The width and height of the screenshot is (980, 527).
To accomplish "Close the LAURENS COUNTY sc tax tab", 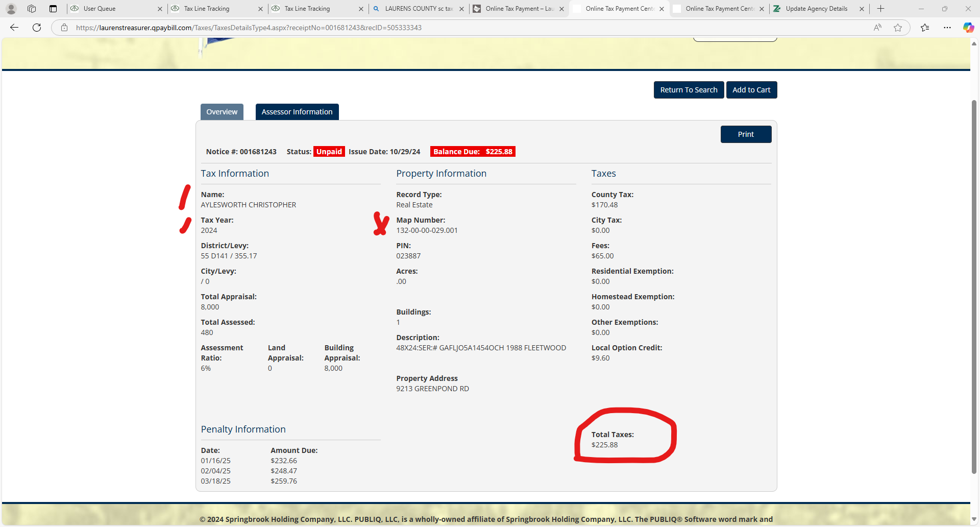I will (x=461, y=9).
